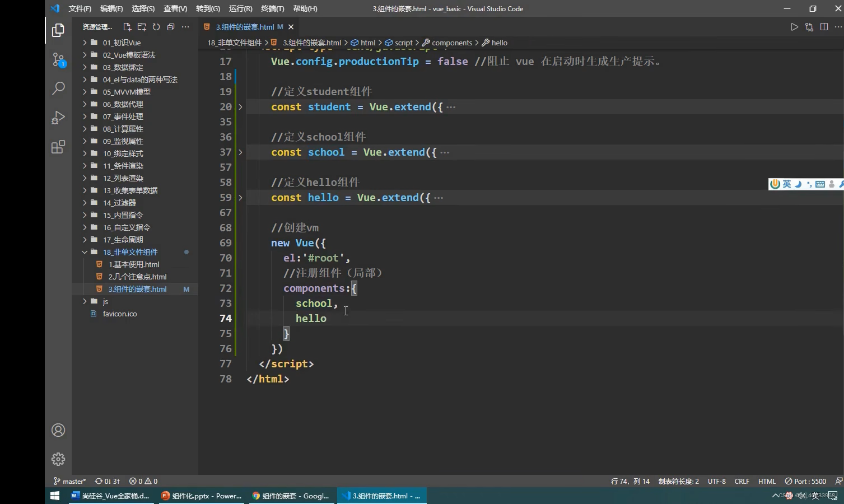This screenshot has height=504, width=844.
Task: Open Source Control view icon
Action: point(58,59)
